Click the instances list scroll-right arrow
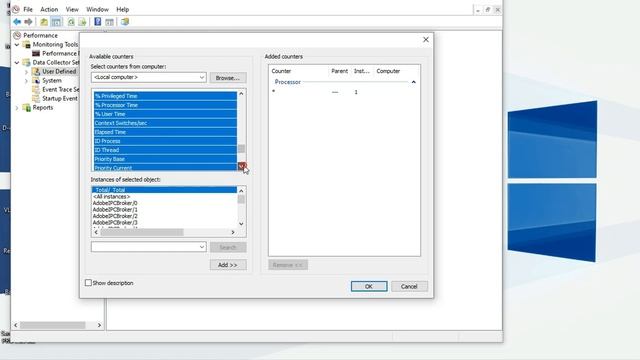 click(x=233, y=232)
